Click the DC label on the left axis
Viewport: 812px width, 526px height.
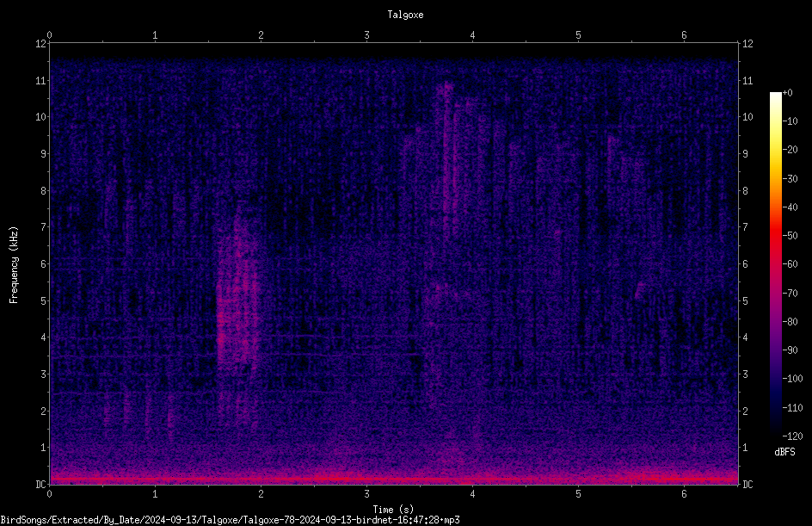coord(40,484)
